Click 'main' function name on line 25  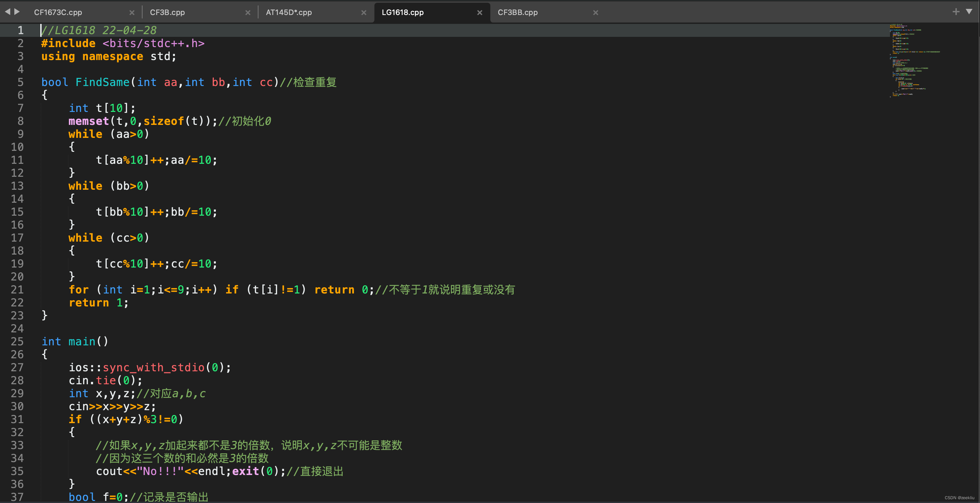(82, 342)
